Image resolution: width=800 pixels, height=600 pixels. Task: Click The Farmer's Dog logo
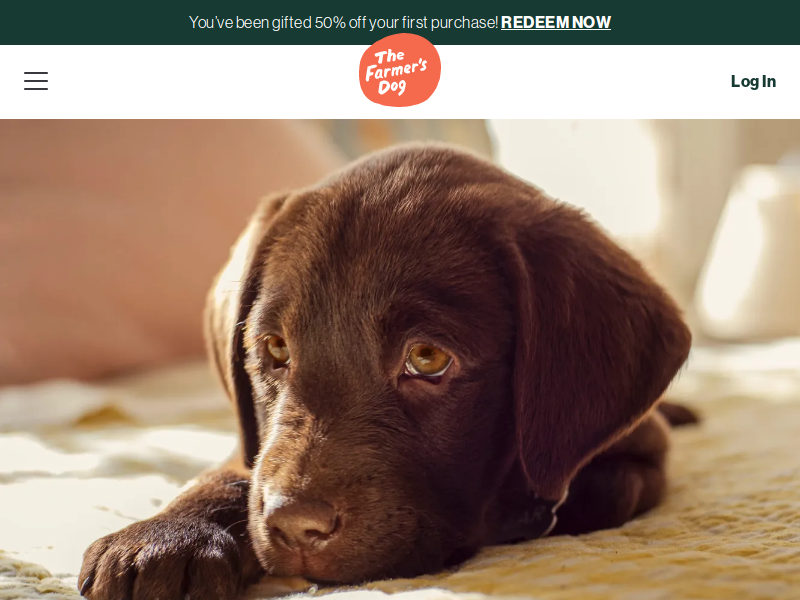(x=399, y=70)
